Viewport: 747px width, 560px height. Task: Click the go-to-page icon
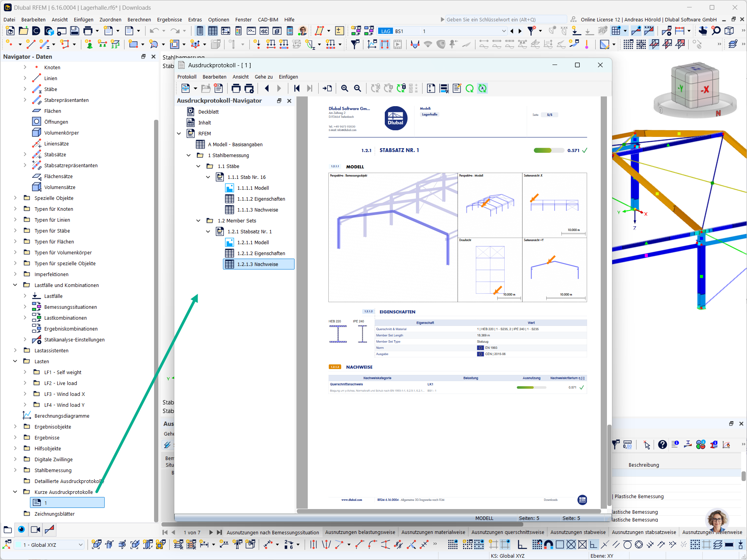pyautogui.click(x=327, y=88)
